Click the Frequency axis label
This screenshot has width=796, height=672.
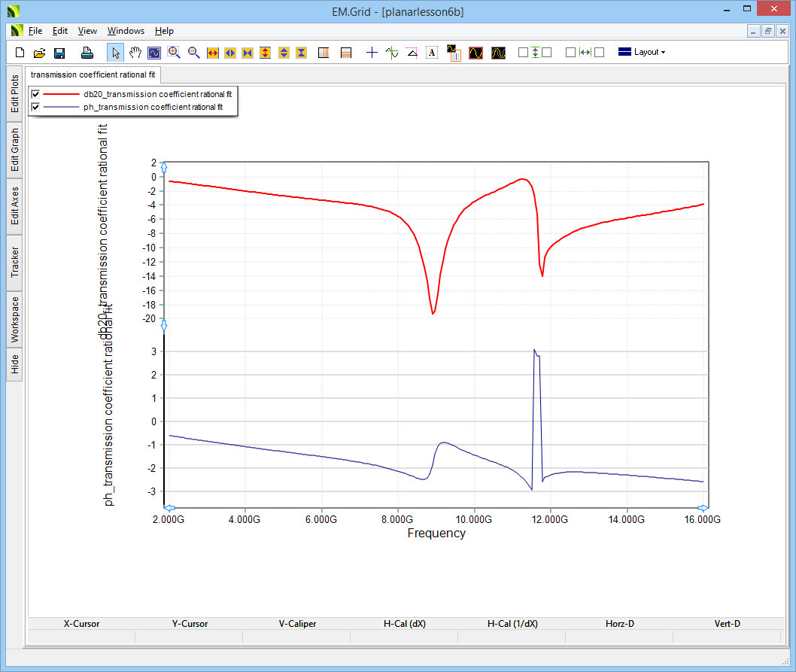coord(436,534)
